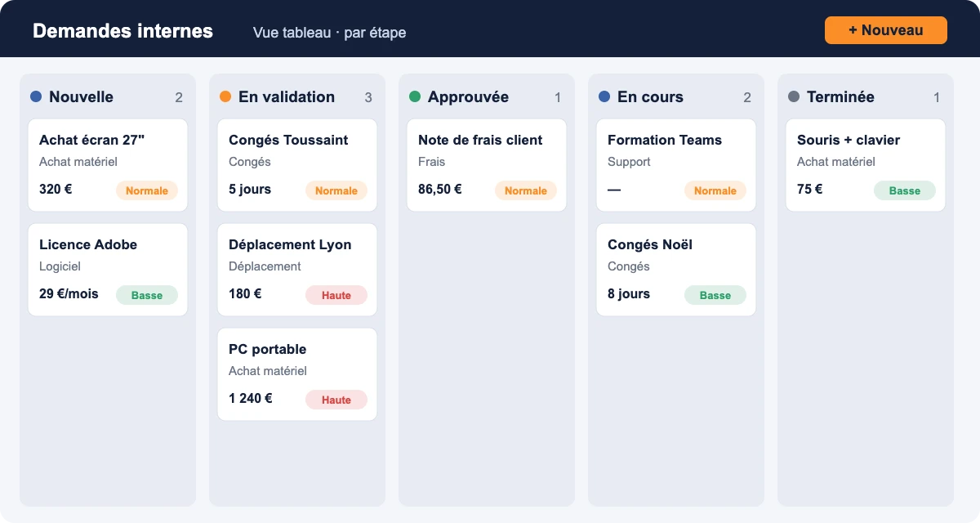This screenshot has height=523, width=980.
Task: Click the 180 € amount
Action: tap(245, 293)
